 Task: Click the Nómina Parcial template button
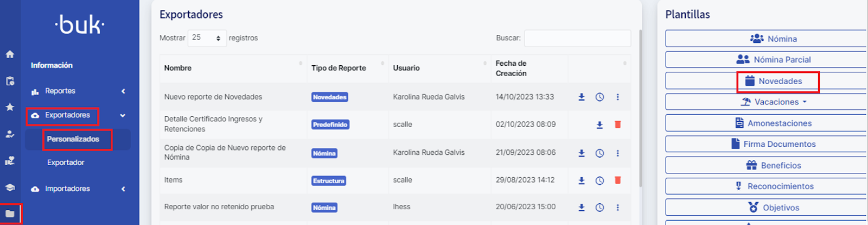click(x=775, y=60)
